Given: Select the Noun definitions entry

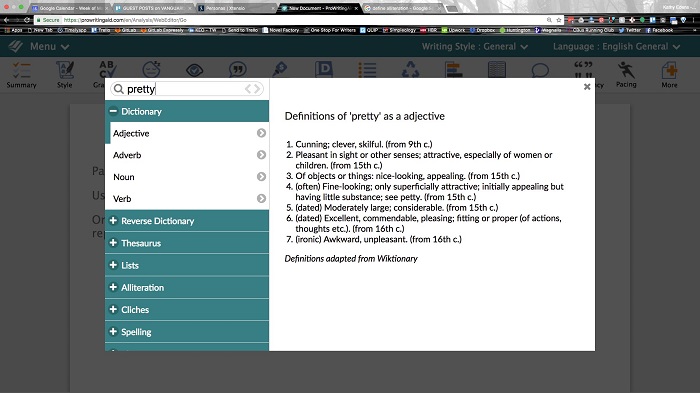Looking at the screenshot, I should [187, 177].
